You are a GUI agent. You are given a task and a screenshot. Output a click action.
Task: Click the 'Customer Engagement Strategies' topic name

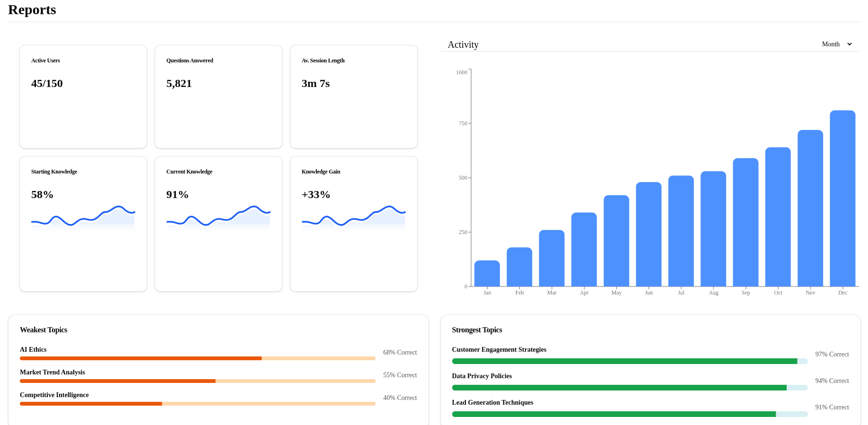tap(499, 349)
